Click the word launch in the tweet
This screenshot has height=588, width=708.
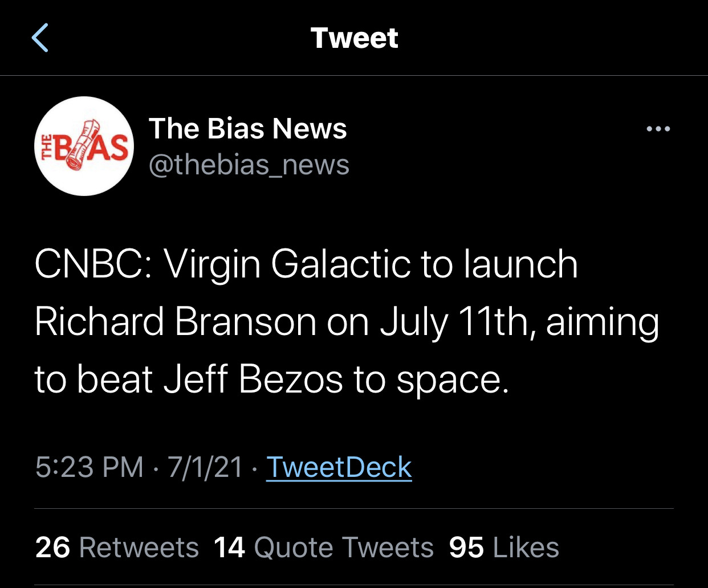pyautogui.click(x=520, y=264)
